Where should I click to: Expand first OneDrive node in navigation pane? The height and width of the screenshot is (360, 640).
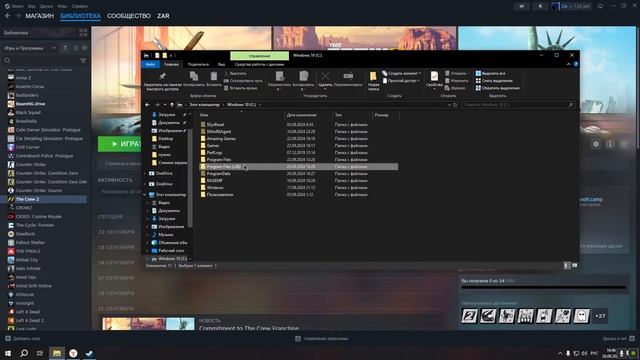[x=145, y=173]
